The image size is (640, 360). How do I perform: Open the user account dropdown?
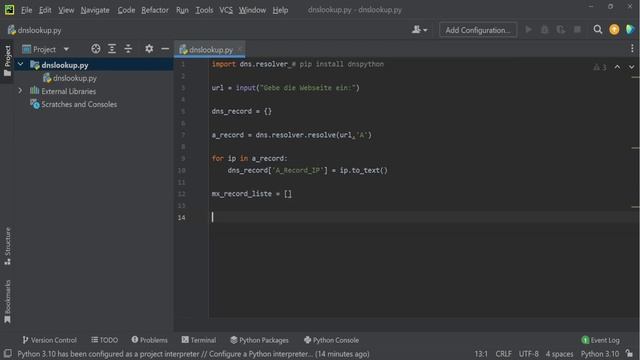point(419,30)
